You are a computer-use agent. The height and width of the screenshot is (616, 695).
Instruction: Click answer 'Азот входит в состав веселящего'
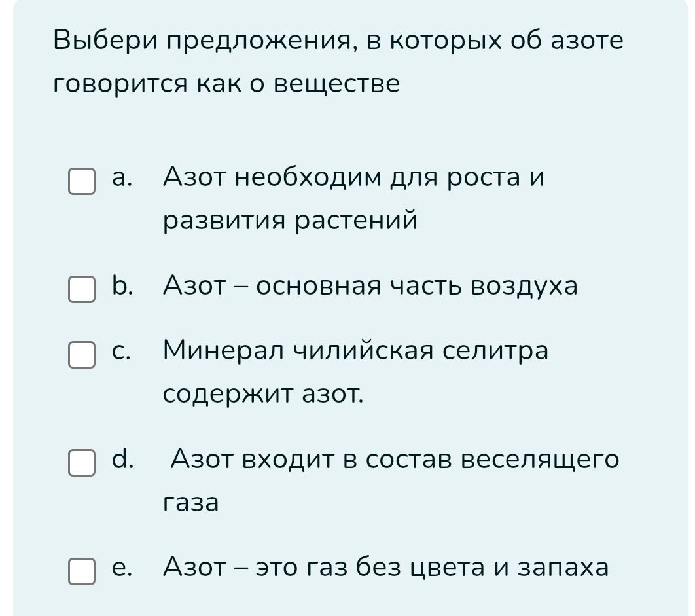[395, 460]
